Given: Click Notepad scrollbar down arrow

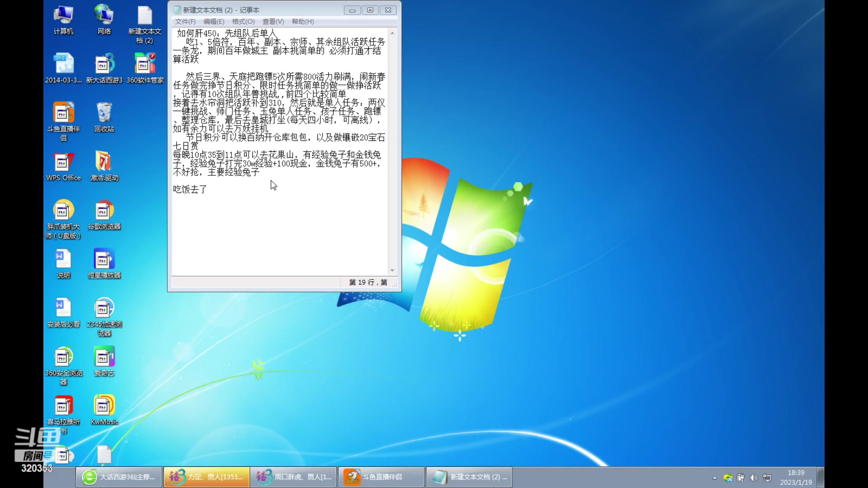Looking at the screenshot, I should (x=392, y=270).
